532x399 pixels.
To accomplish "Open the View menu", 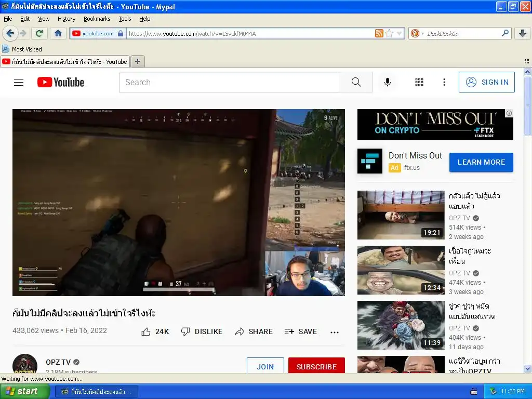I will 44,19.
